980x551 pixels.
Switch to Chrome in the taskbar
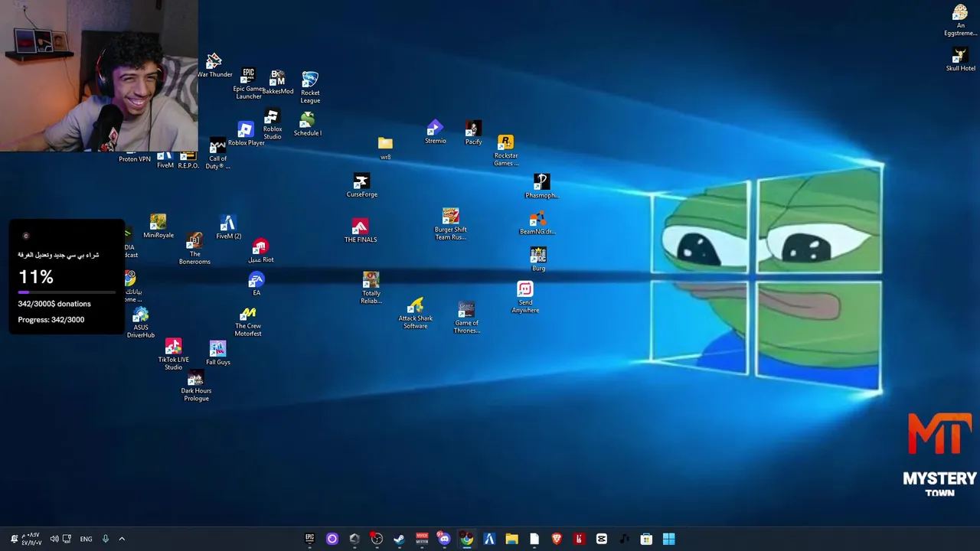tap(467, 539)
